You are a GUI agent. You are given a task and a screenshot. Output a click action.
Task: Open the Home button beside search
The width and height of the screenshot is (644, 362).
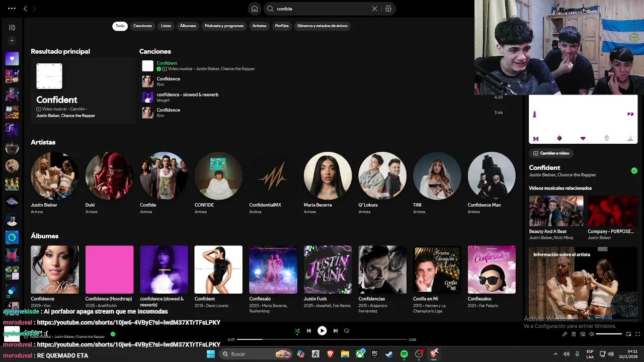pos(255,9)
